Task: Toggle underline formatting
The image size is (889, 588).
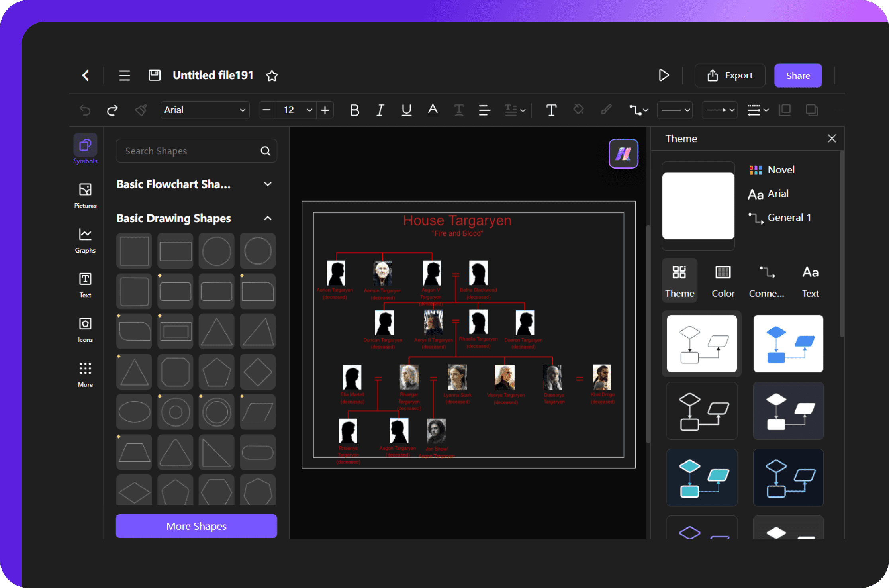Action: point(406,110)
